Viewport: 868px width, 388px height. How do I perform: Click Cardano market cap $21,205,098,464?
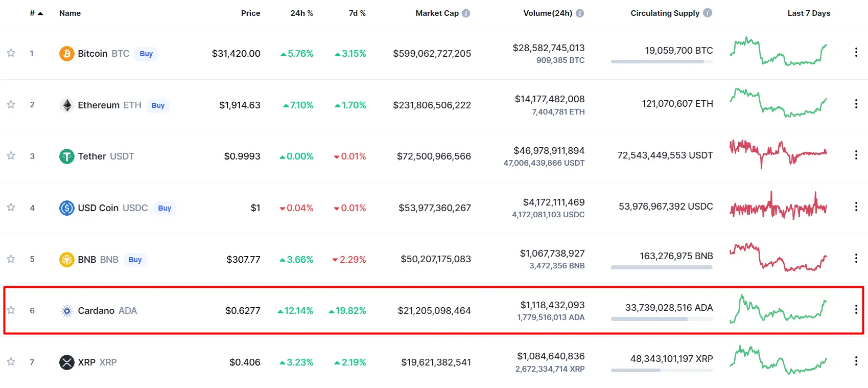pyautogui.click(x=434, y=311)
